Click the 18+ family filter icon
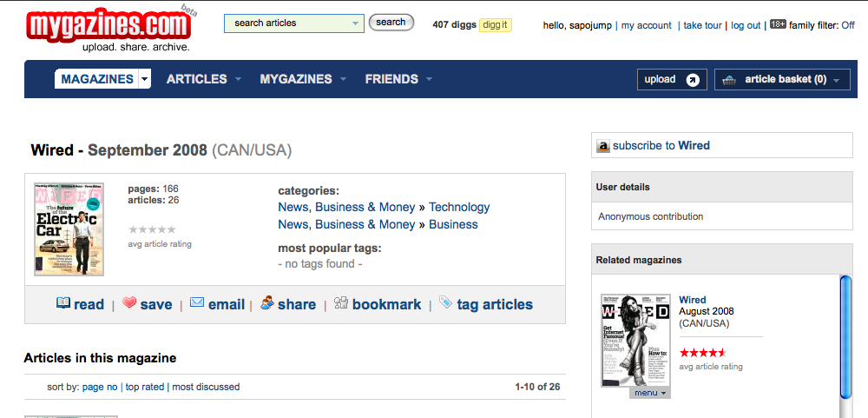Screen dimensions: 868x418 [x=778, y=24]
